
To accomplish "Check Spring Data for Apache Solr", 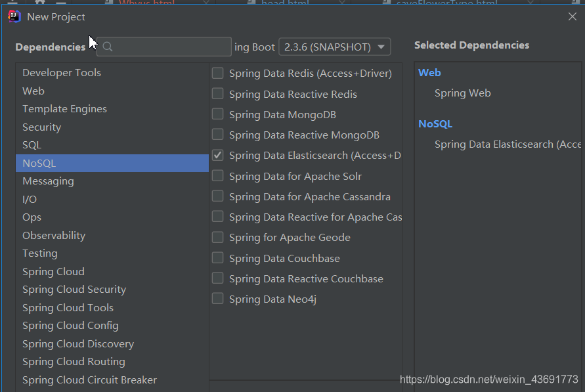I will (218, 176).
